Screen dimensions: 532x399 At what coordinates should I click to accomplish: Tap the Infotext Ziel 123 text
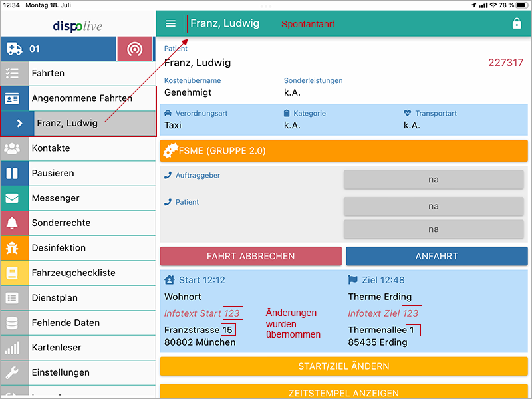coord(383,313)
